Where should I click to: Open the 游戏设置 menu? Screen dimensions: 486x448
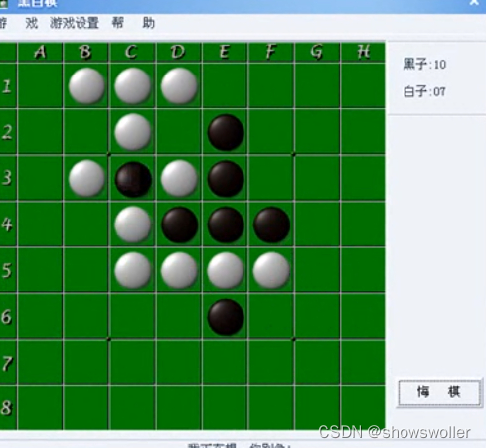coord(75,23)
